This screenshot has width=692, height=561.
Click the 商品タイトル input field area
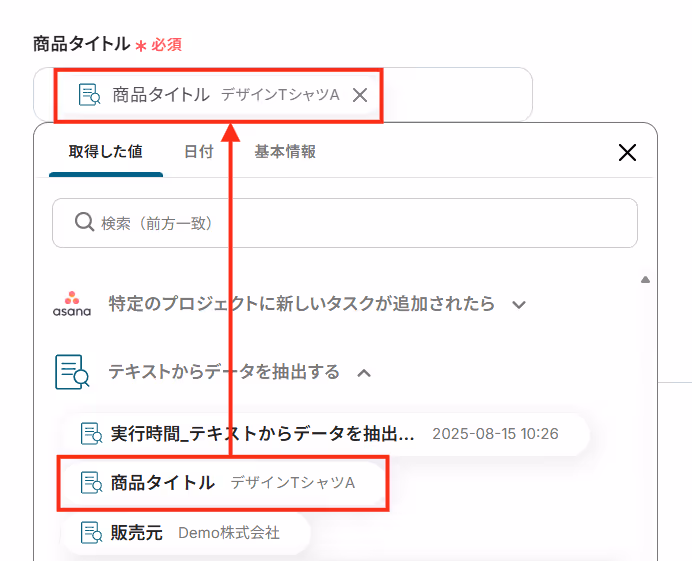point(283,94)
